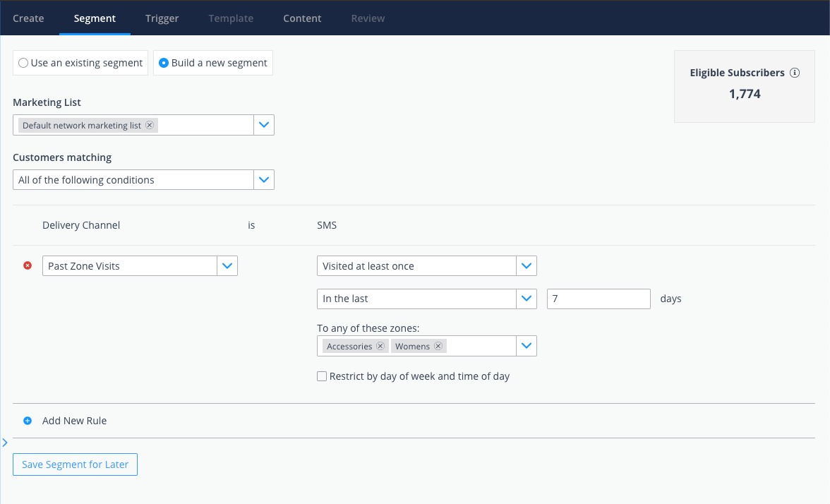830x504 pixels.
Task: Select the Build a new segment option
Action: tap(163, 62)
